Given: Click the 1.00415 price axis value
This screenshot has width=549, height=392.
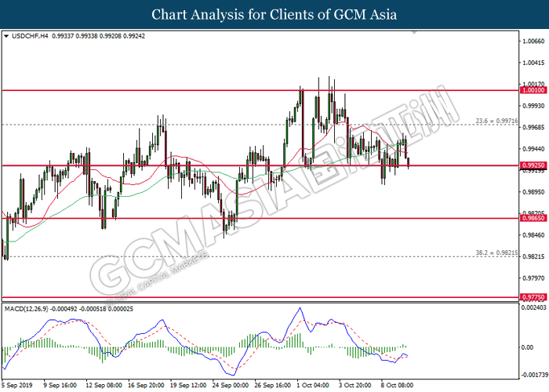Looking at the screenshot, I should tap(533, 63).
